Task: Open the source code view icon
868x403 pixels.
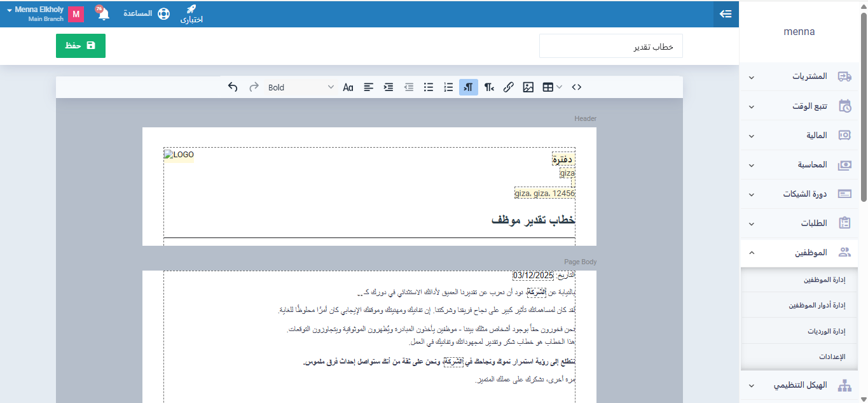Action: [576, 87]
